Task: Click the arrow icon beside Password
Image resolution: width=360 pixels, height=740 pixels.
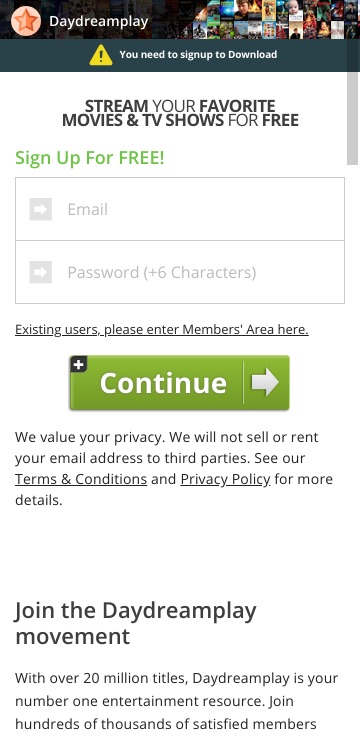Action: [x=41, y=272]
